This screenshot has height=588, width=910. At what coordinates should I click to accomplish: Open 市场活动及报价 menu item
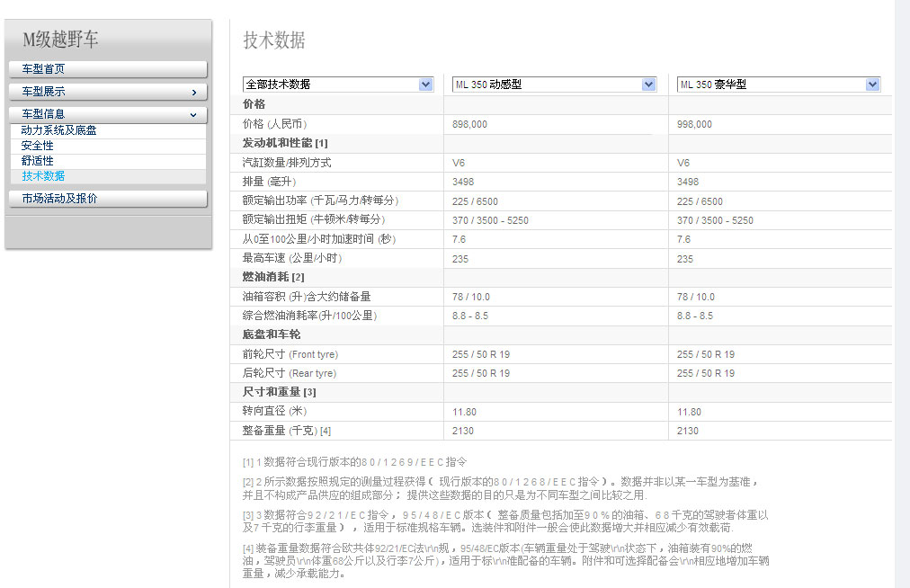pyautogui.click(x=108, y=199)
